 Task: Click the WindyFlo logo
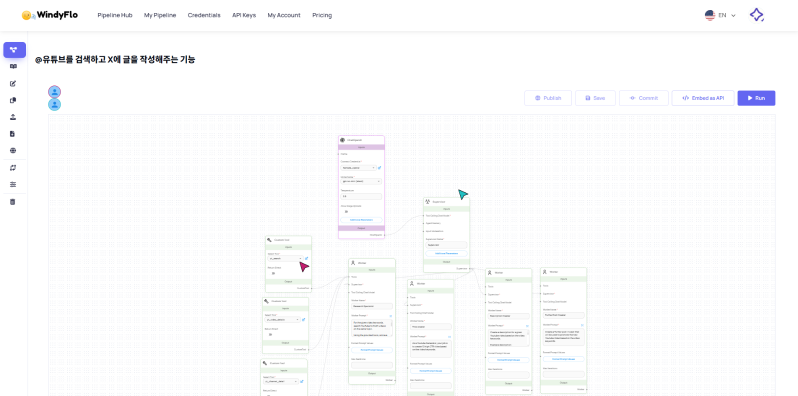coord(50,15)
